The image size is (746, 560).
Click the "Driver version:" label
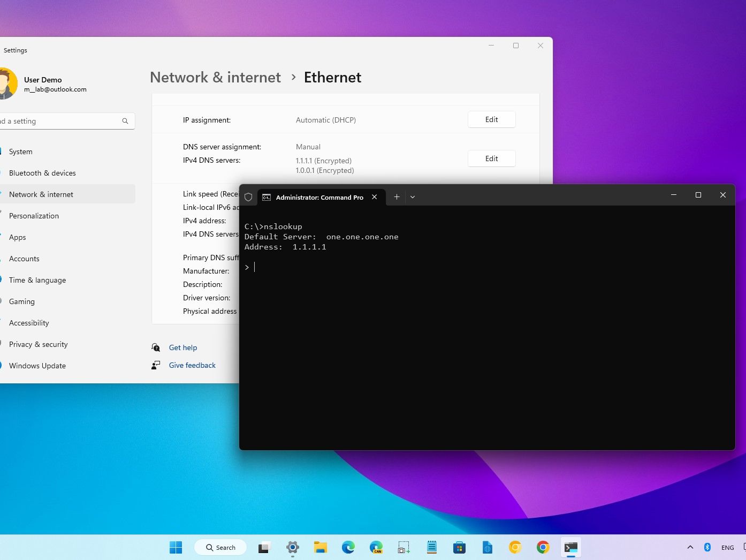tap(207, 298)
